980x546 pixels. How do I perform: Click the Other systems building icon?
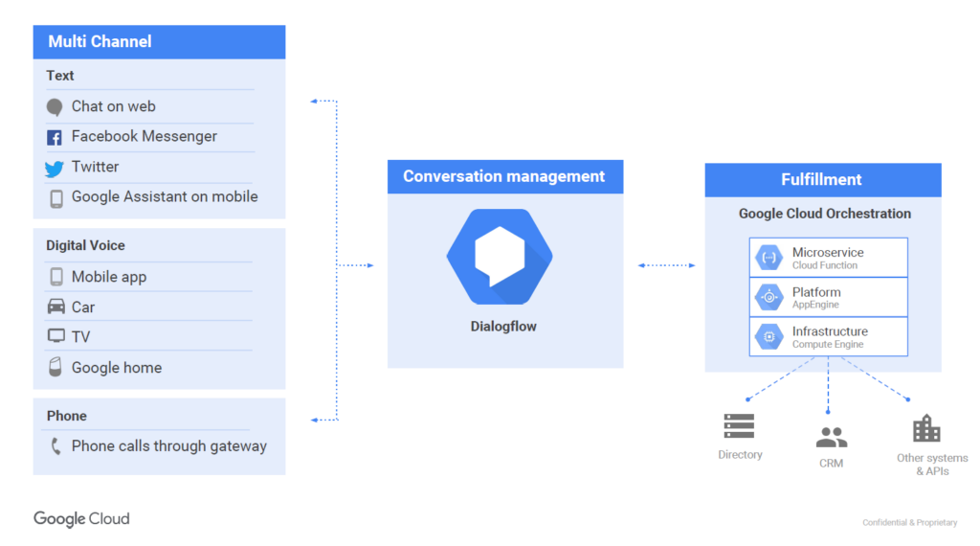[926, 428]
